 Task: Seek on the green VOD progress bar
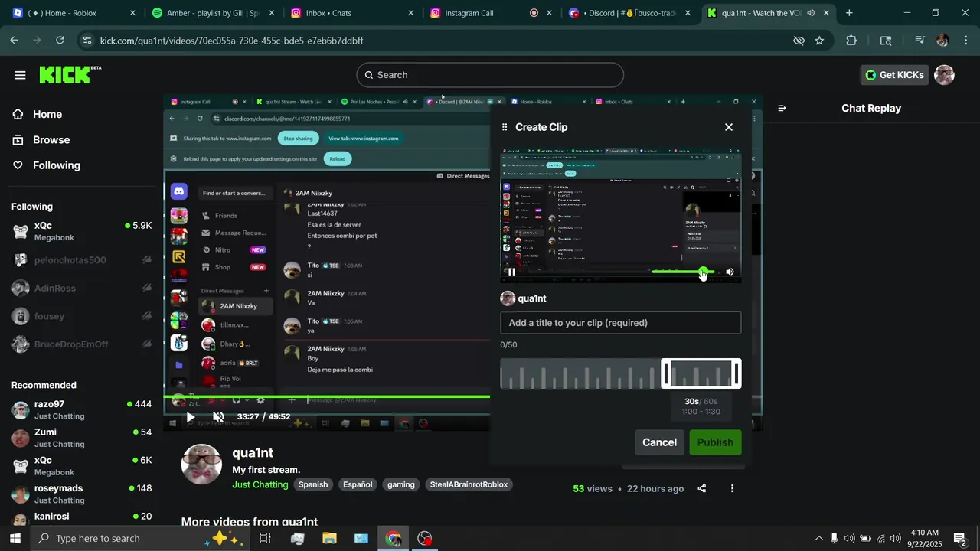coord(327,396)
